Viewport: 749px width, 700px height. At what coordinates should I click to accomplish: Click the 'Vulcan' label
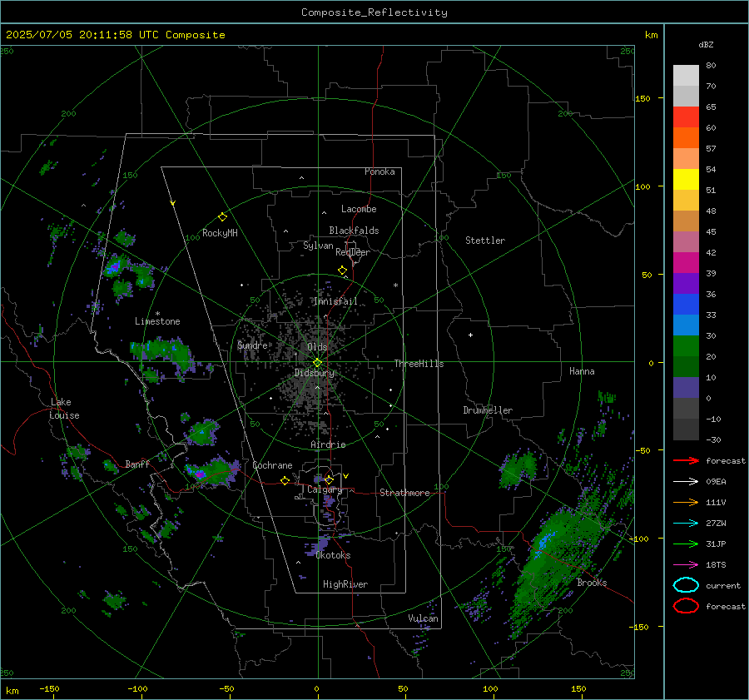click(x=424, y=618)
